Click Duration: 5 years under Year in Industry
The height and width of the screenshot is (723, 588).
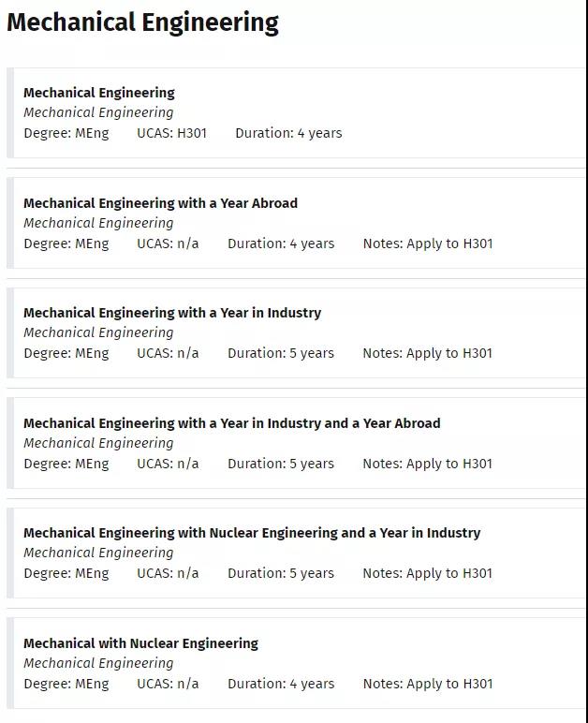(281, 353)
